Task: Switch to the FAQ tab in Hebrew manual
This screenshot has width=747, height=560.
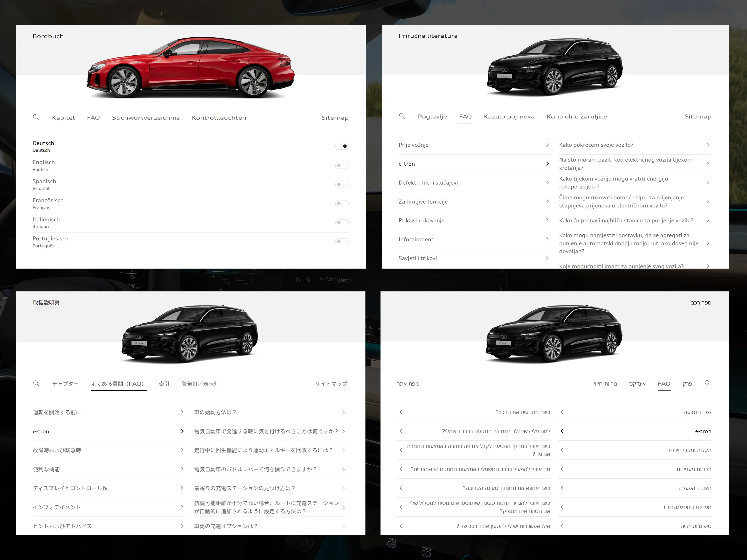Action: pyautogui.click(x=664, y=384)
